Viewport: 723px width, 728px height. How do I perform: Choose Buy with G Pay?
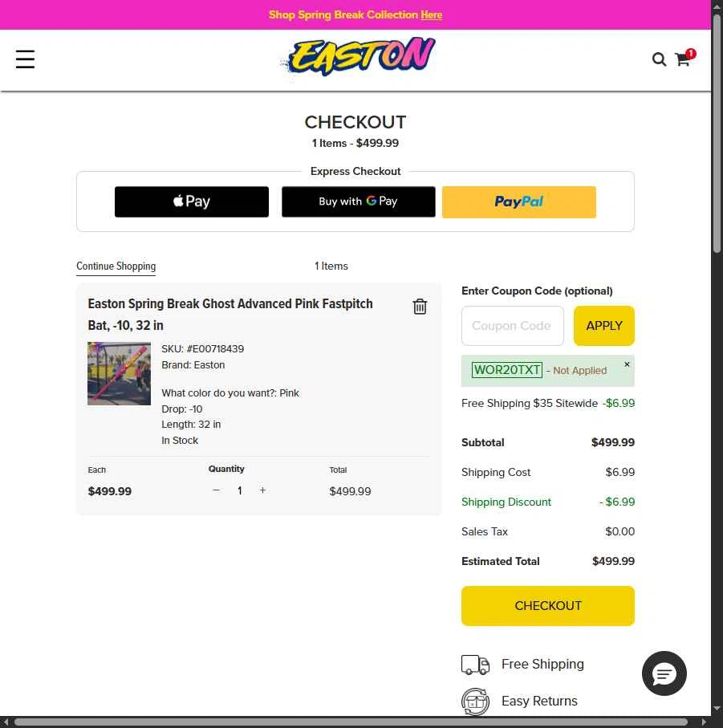(358, 202)
